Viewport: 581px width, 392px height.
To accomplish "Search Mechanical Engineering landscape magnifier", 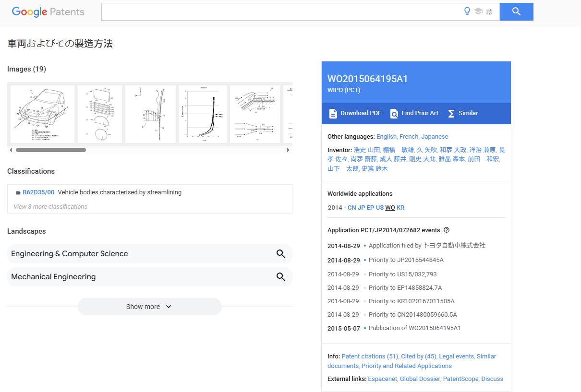I will click(281, 277).
